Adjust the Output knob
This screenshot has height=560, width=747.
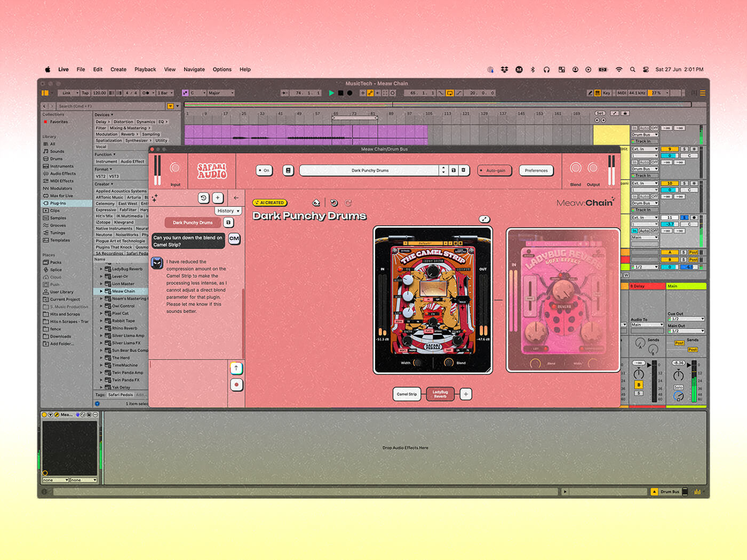(x=593, y=168)
